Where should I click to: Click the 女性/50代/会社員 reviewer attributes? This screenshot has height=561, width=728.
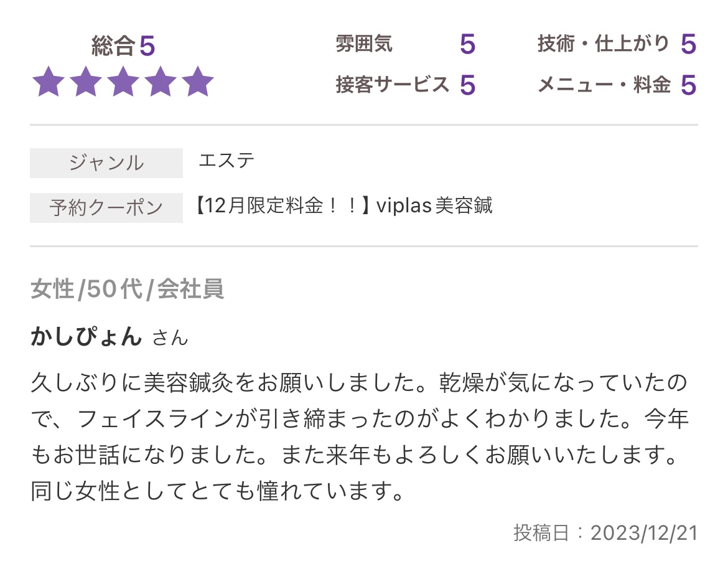pyautogui.click(x=127, y=289)
